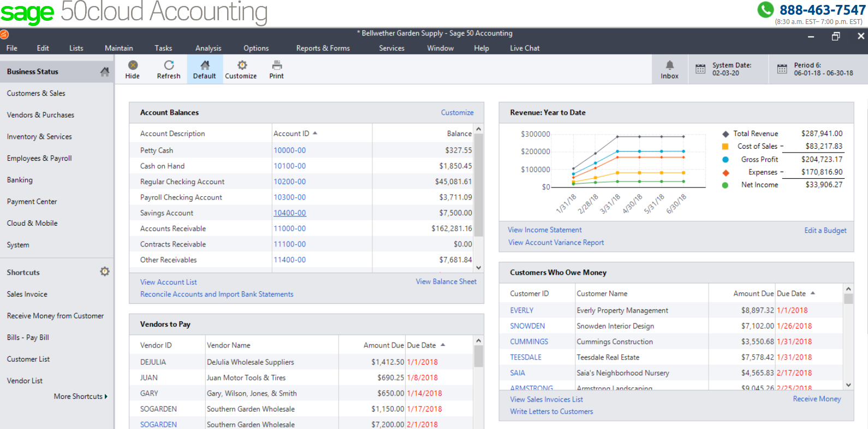Open the Inbox bell icon
This screenshot has width=868, height=429.
[669, 65]
